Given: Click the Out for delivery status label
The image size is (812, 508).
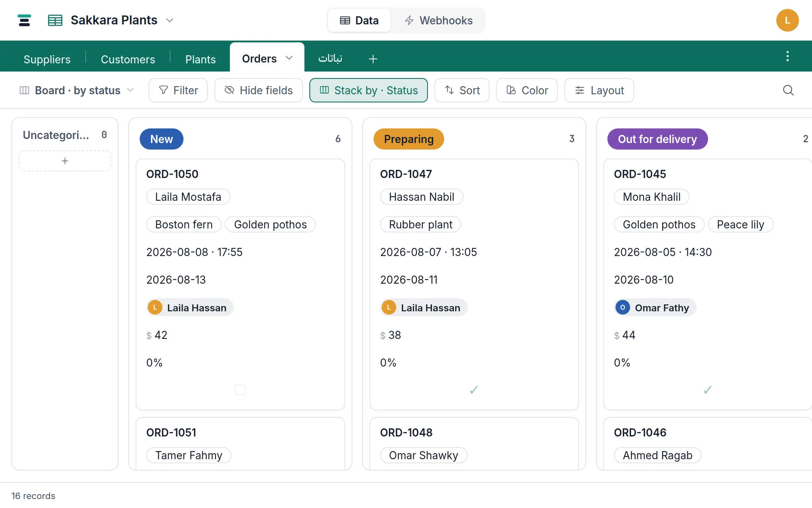Looking at the screenshot, I should [657, 139].
